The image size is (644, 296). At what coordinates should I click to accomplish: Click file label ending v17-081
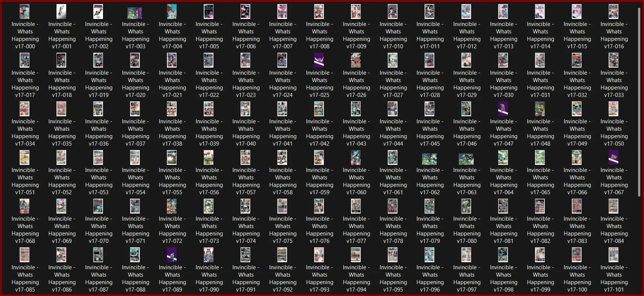pyautogui.click(x=504, y=230)
